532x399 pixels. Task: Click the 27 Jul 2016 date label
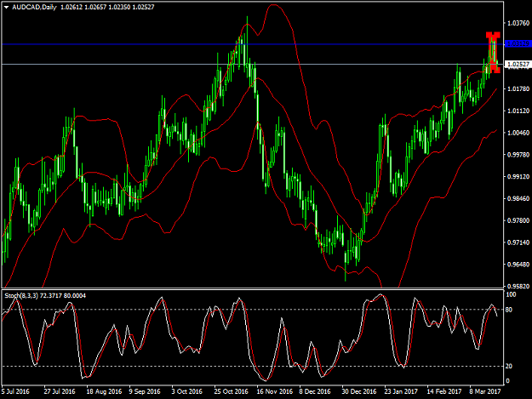pyautogui.click(x=60, y=391)
